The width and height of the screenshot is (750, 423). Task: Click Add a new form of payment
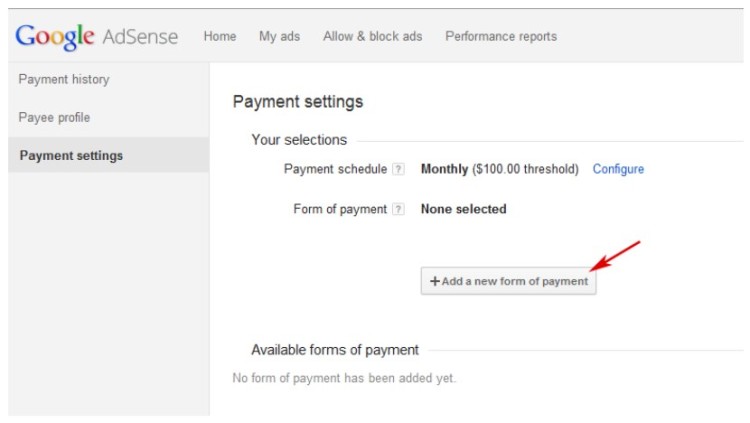(x=508, y=281)
